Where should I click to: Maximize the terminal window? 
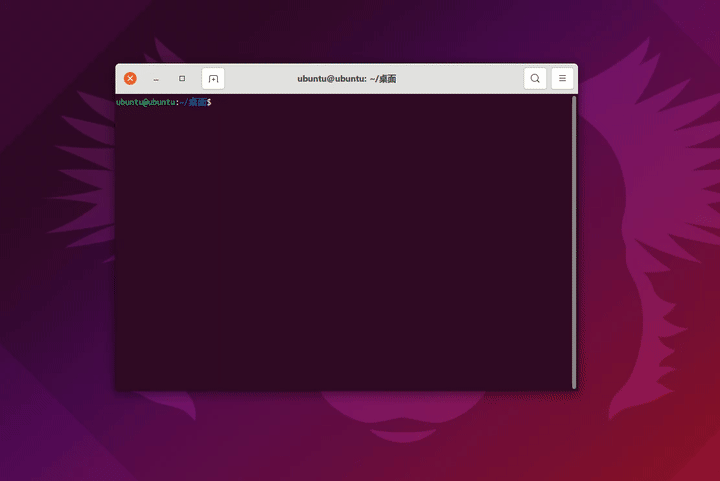(x=182, y=78)
